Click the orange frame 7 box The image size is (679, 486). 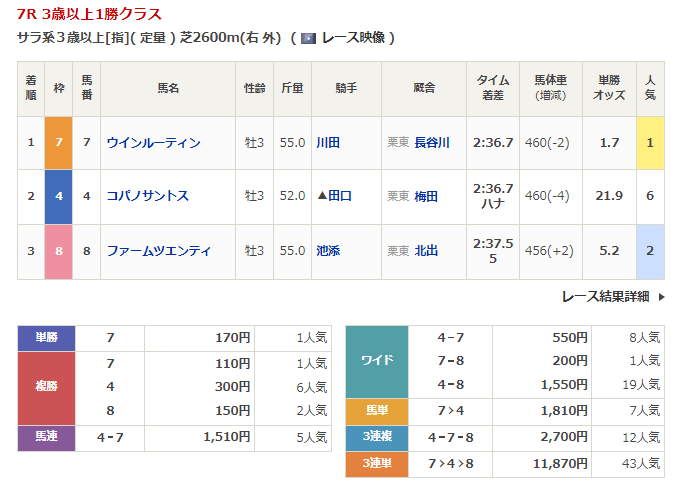(59, 143)
